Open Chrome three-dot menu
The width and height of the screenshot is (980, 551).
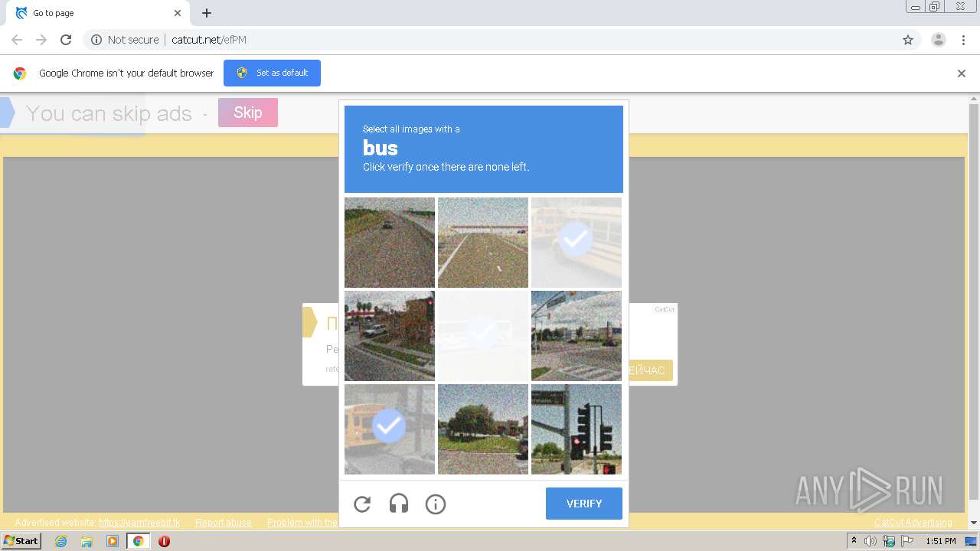[964, 40]
